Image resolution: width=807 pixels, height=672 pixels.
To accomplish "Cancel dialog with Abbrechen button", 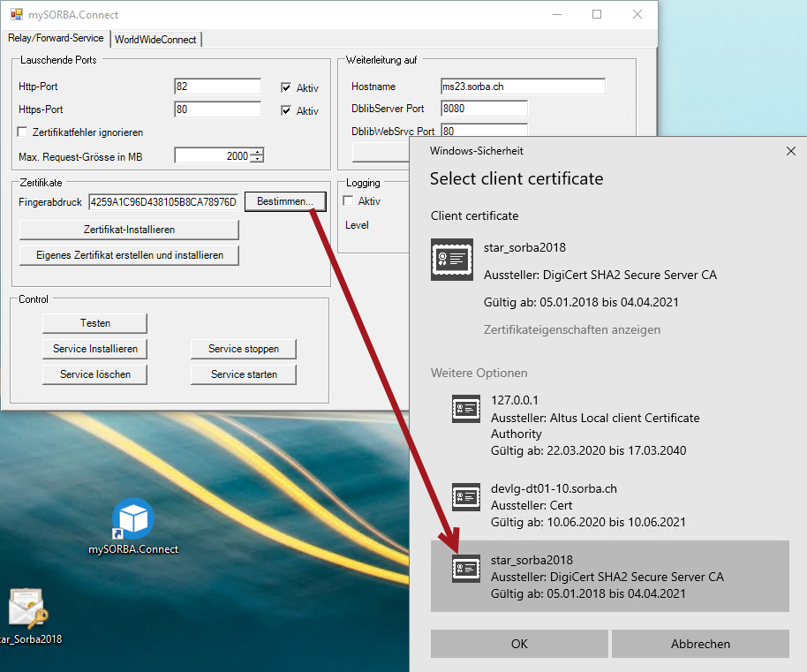I will click(x=700, y=644).
